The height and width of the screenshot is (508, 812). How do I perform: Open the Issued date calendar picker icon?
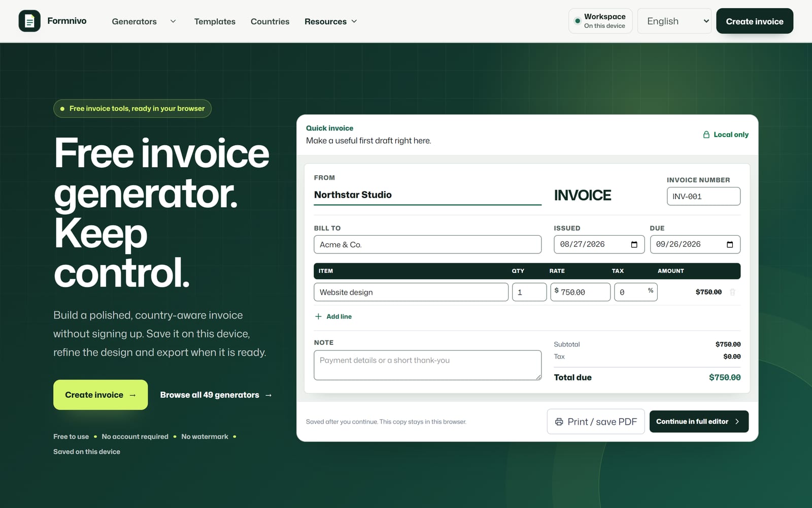634,244
